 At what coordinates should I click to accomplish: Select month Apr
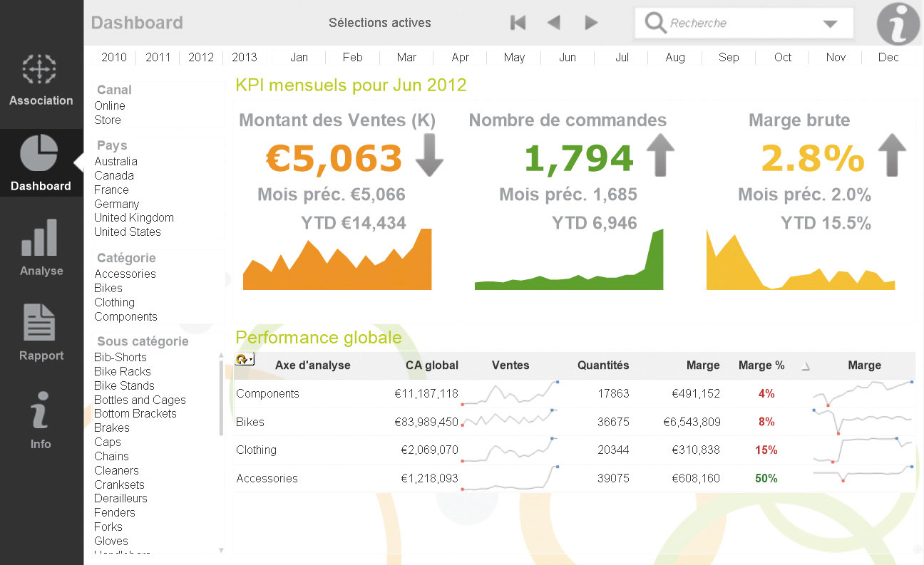coord(461,57)
